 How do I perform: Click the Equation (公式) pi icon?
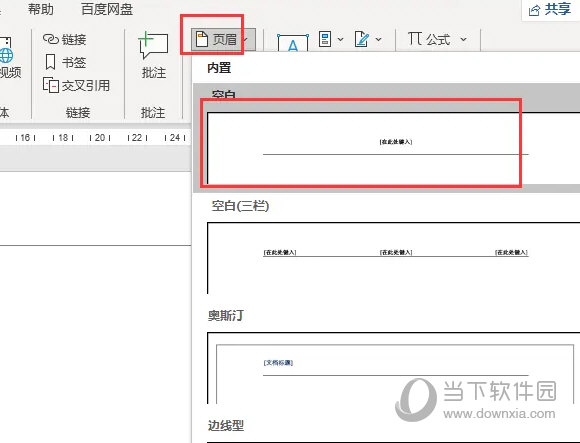point(415,38)
